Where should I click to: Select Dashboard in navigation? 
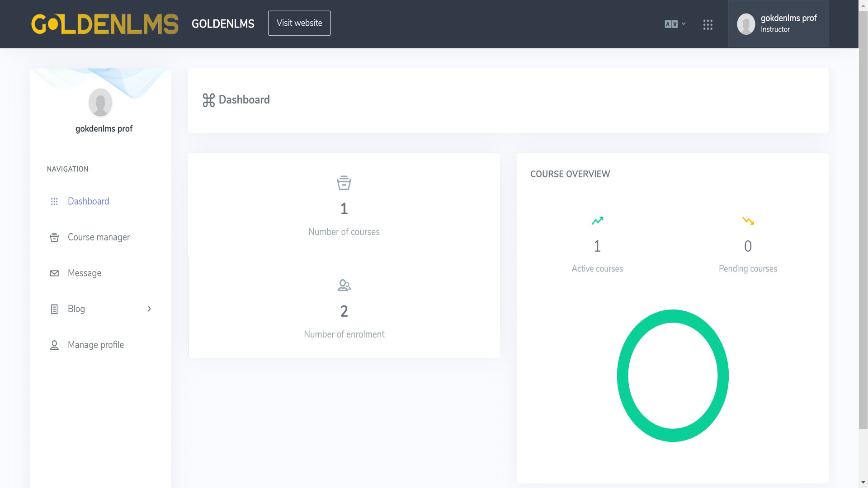(89, 202)
